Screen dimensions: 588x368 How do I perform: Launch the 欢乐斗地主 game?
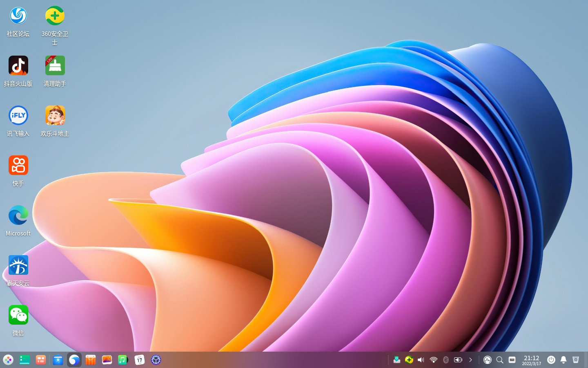55,115
